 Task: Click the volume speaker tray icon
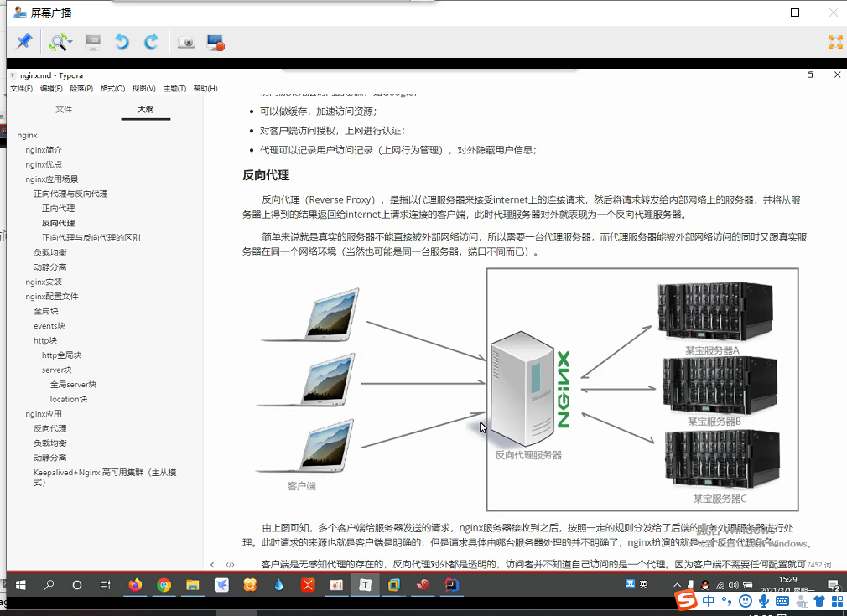(x=733, y=585)
